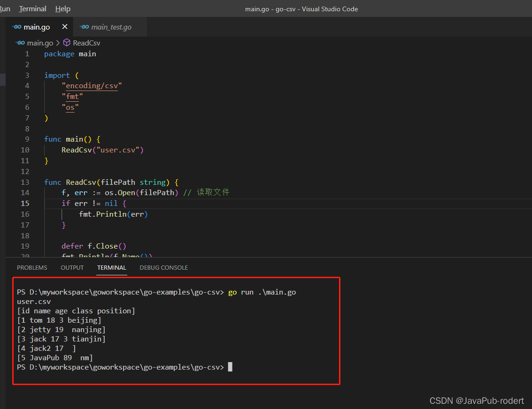Click the ReadCsv("user.csv") call

102,150
